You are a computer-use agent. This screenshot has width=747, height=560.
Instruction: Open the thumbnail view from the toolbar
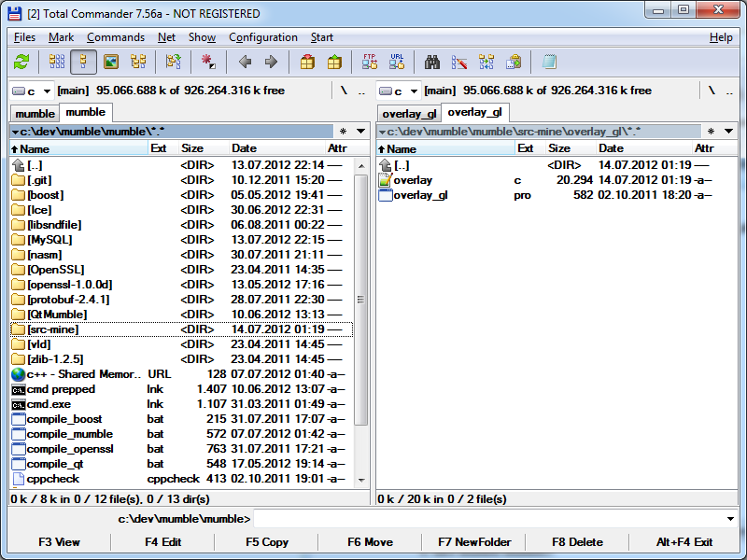pos(111,63)
